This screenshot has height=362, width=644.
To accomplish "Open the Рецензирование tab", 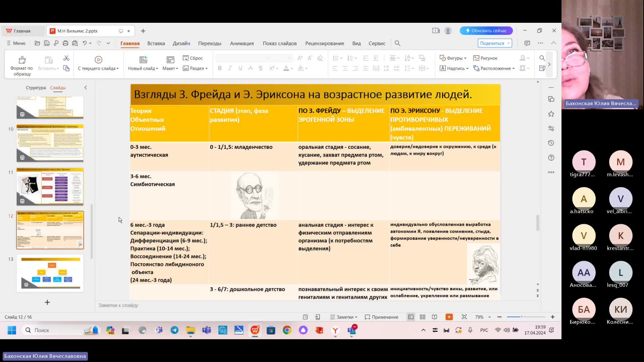I will [x=325, y=43].
